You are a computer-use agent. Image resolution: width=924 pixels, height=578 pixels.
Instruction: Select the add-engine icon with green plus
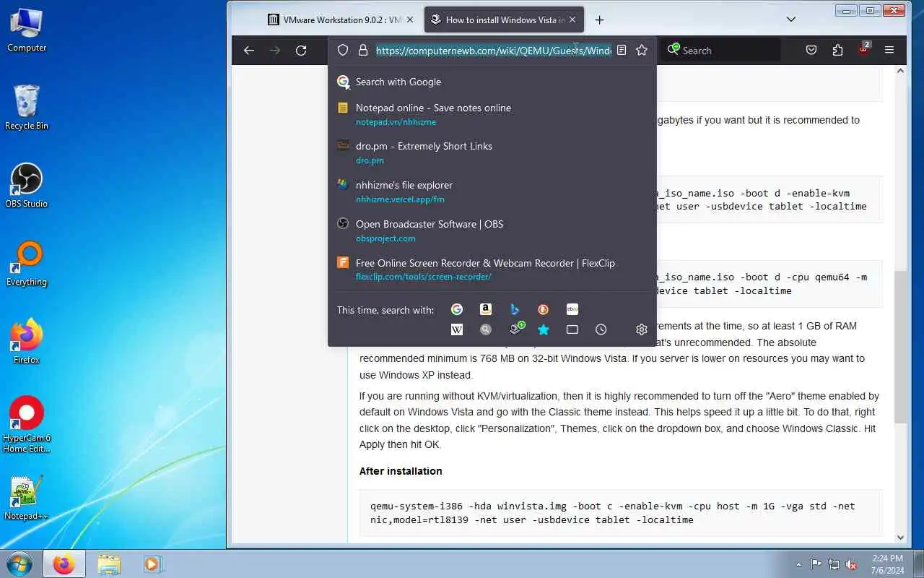pyautogui.click(x=515, y=329)
